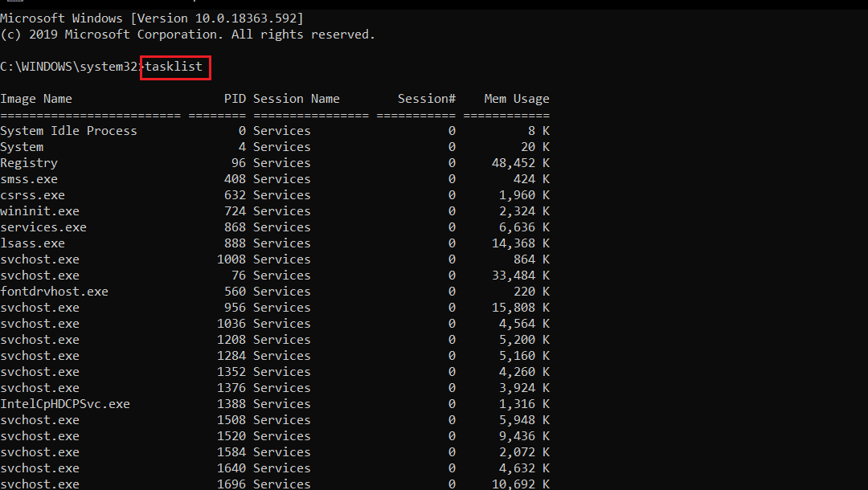This screenshot has height=490, width=868.
Task: Click PID 1508 of svchost.exe
Action: (x=231, y=420)
